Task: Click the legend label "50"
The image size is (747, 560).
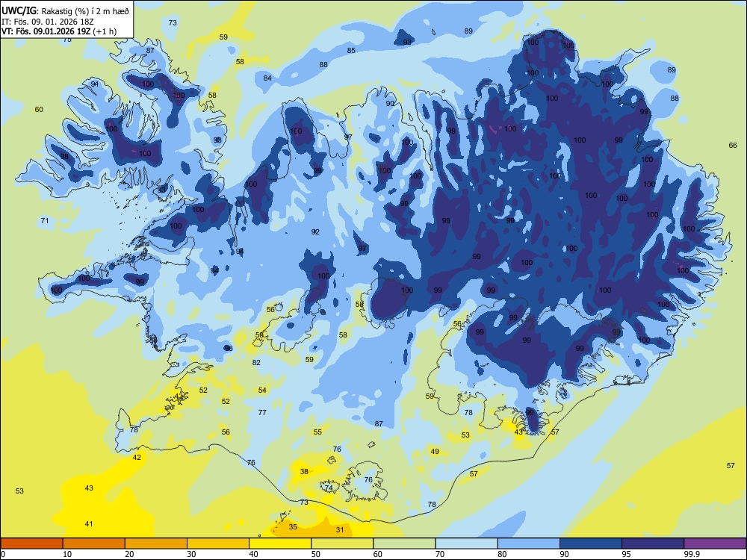Action: coord(316,554)
